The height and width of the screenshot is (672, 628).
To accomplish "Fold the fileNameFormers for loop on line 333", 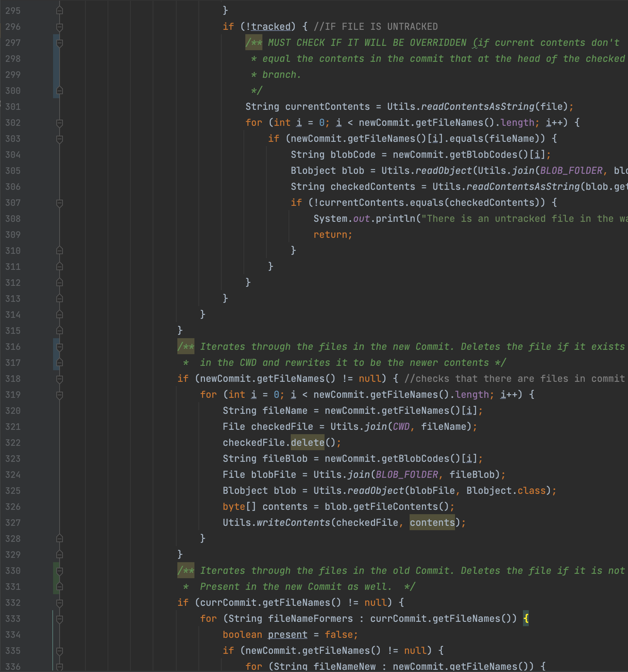I will (x=60, y=619).
